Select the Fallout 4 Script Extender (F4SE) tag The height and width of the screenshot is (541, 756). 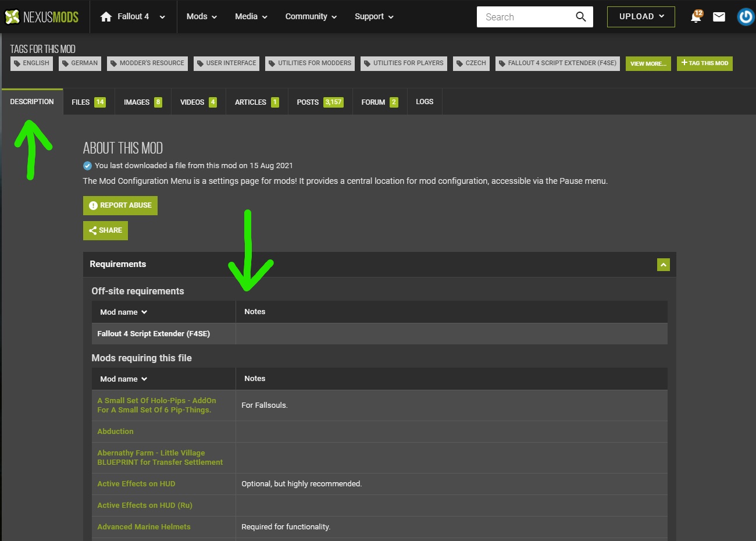[x=558, y=63]
